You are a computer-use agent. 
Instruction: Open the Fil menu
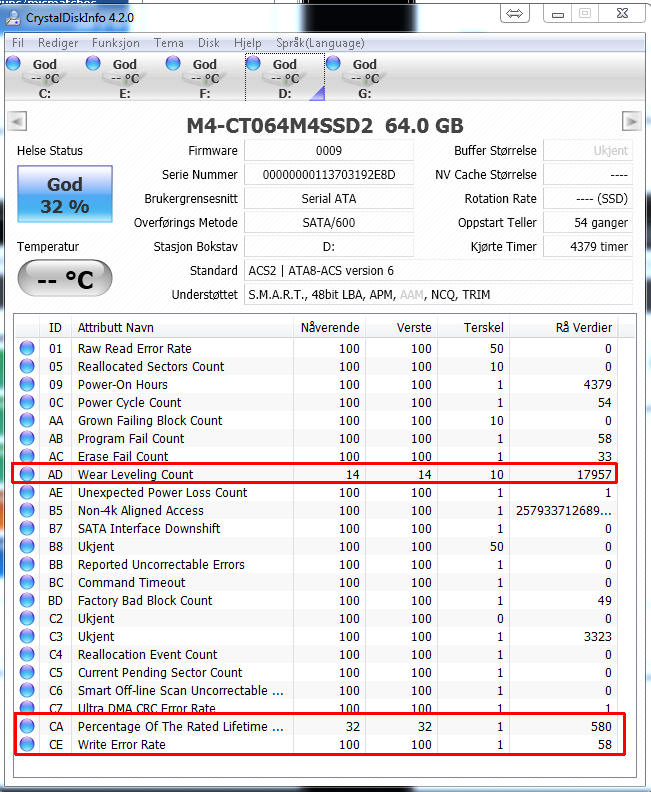pos(18,43)
